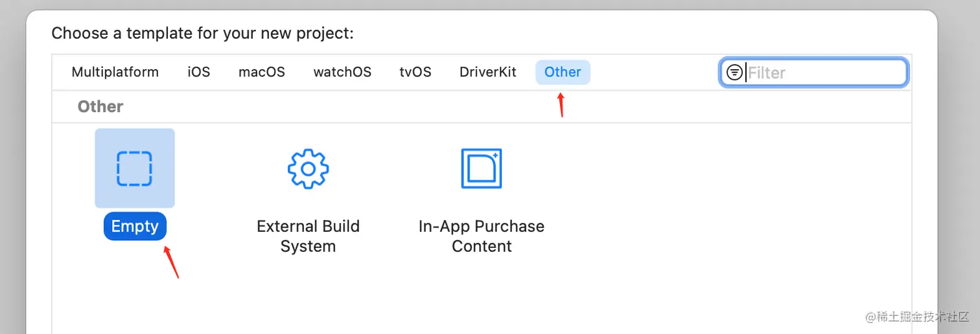Viewport: 980px width, 334px height.
Task: Choose the External Build System gear icon
Action: click(308, 168)
